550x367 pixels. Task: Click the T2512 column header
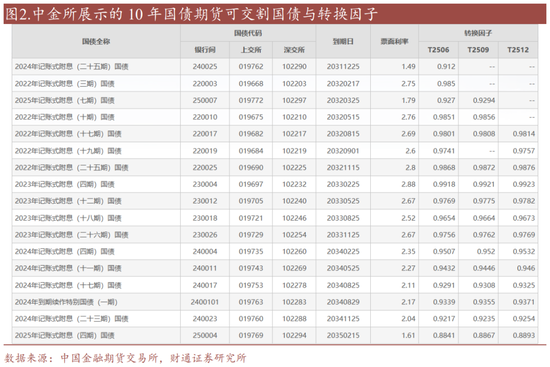click(518, 50)
